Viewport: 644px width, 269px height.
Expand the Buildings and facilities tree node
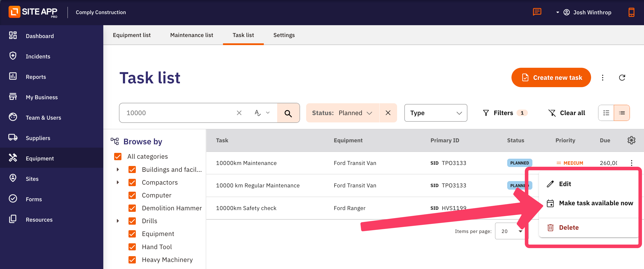click(118, 170)
